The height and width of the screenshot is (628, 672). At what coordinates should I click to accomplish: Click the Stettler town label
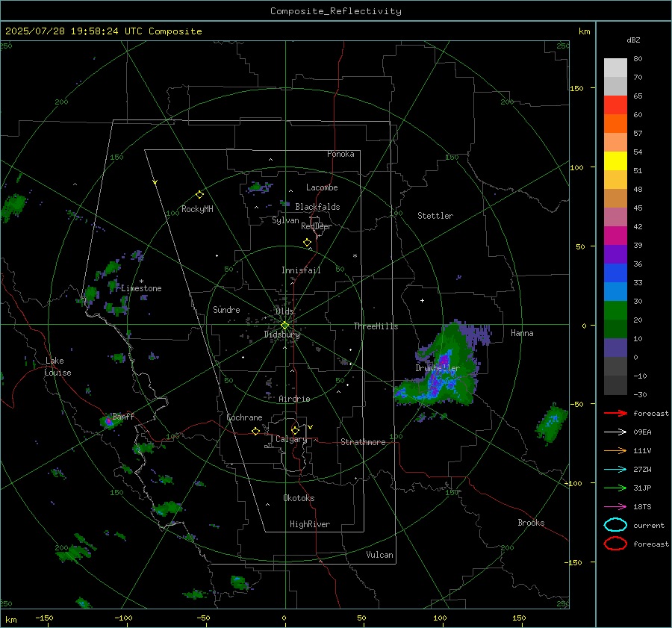click(435, 216)
